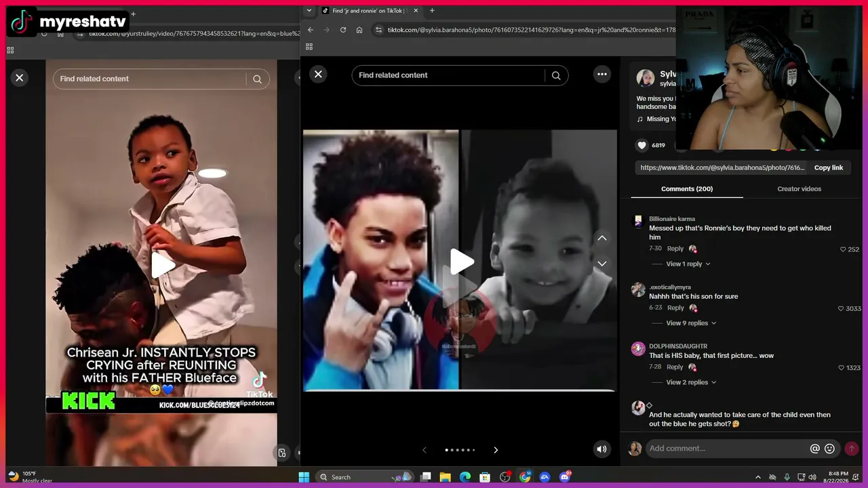Switch to Creator videos tab
Viewport: 868px width, 488px height.
point(799,189)
